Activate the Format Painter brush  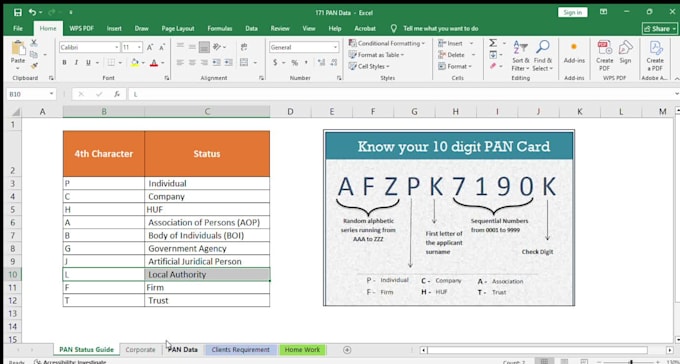(x=33, y=66)
